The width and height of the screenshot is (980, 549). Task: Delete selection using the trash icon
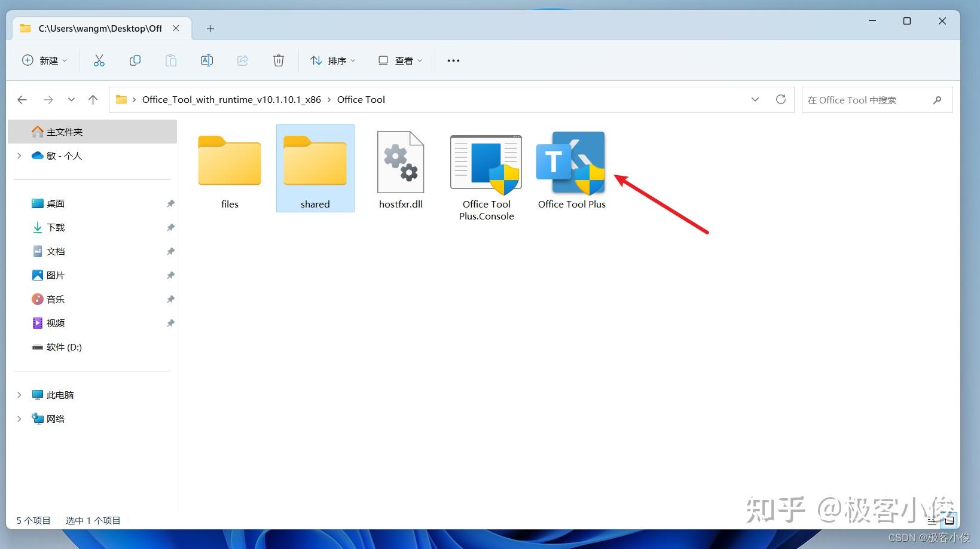[x=278, y=60]
